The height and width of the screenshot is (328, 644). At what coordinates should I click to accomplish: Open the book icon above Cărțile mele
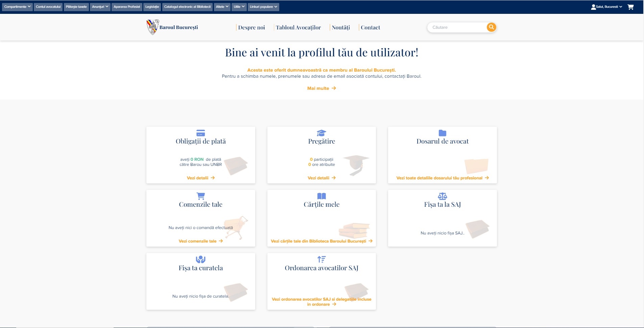[321, 196]
